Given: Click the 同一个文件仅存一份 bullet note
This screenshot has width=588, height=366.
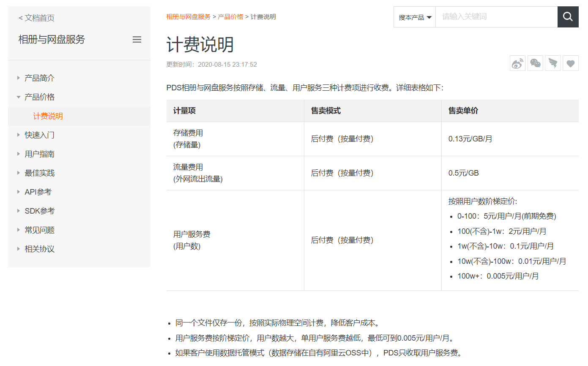Looking at the screenshot, I should tap(277, 323).
